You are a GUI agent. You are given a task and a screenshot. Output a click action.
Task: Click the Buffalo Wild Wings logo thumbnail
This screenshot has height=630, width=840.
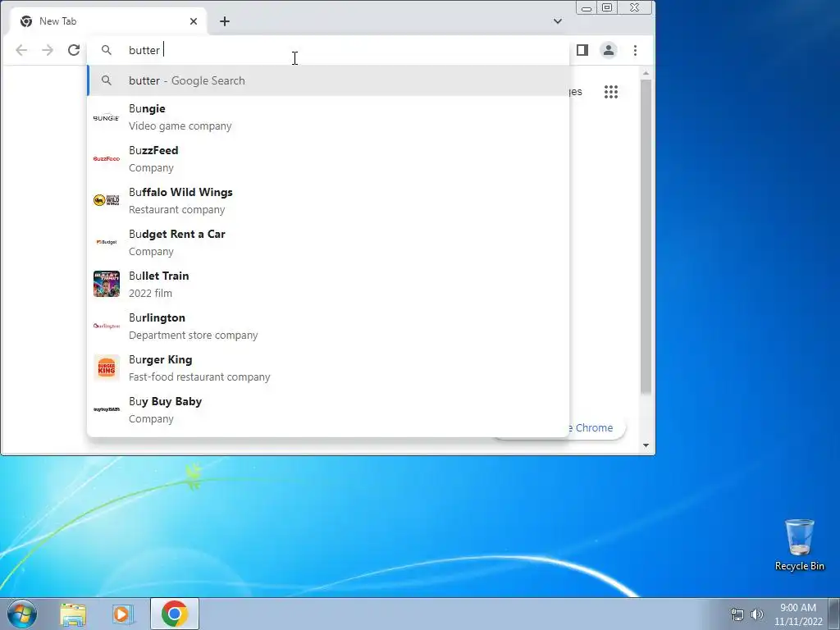[x=106, y=200]
